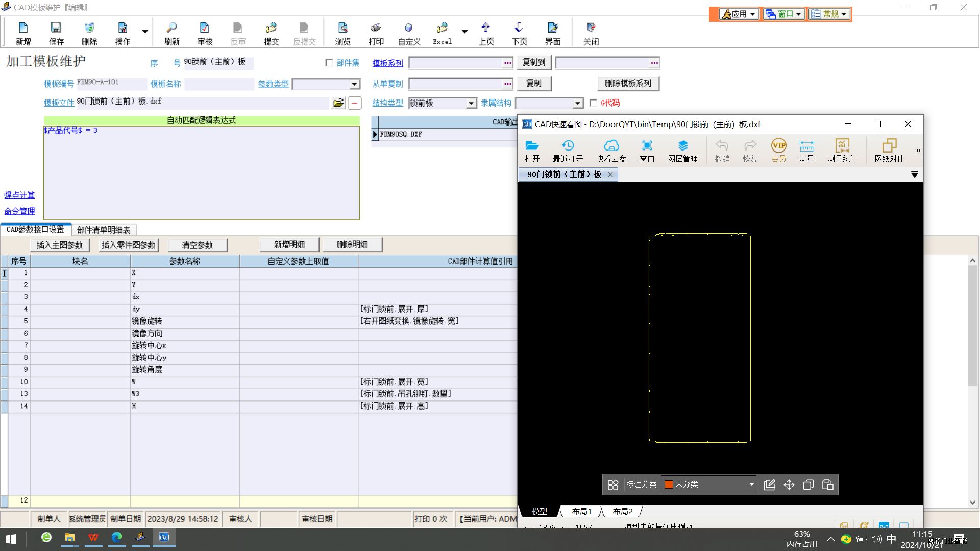Viewport: 980px width, 551px height.
Task: Select the 模型 layout tab
Action: pos(539,511)
